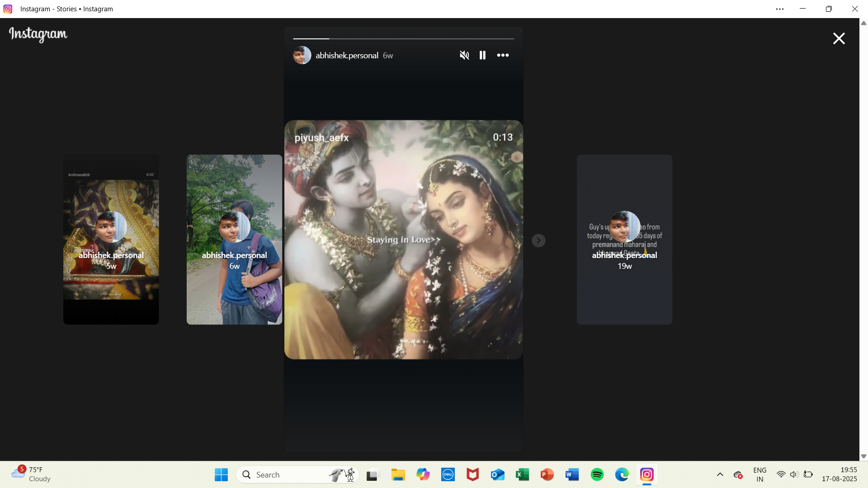
Task: Open McAfee from taskbar
Action: coord(473,475)
